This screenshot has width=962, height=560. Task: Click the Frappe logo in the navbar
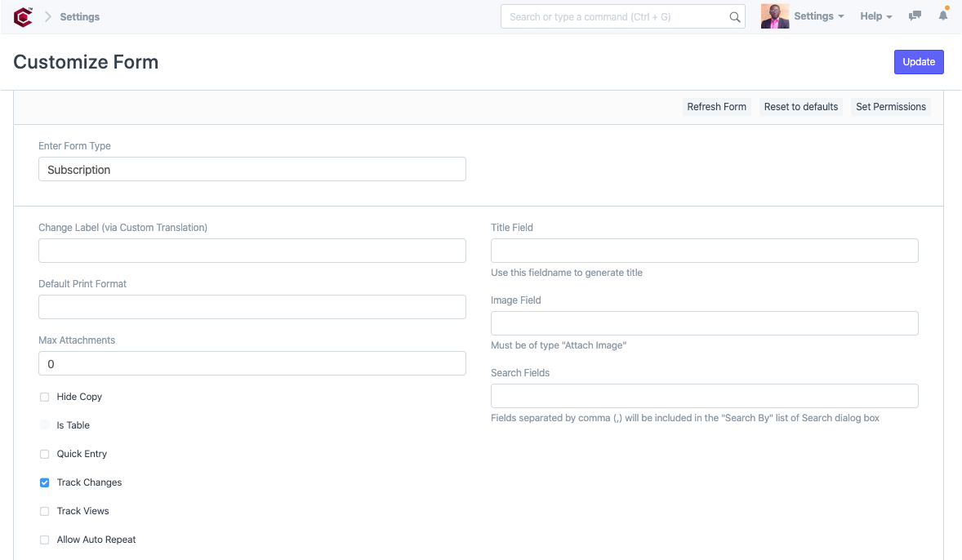click(x=22, y=16)
